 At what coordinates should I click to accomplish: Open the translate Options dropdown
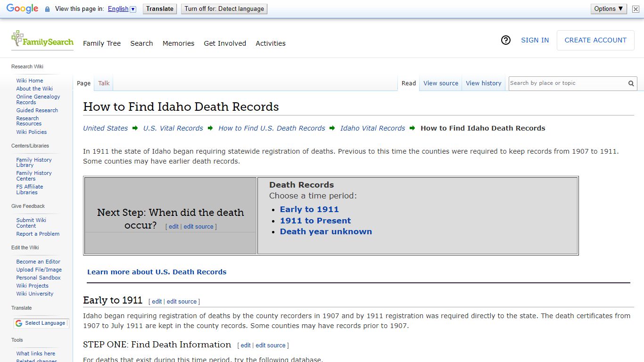609,8
